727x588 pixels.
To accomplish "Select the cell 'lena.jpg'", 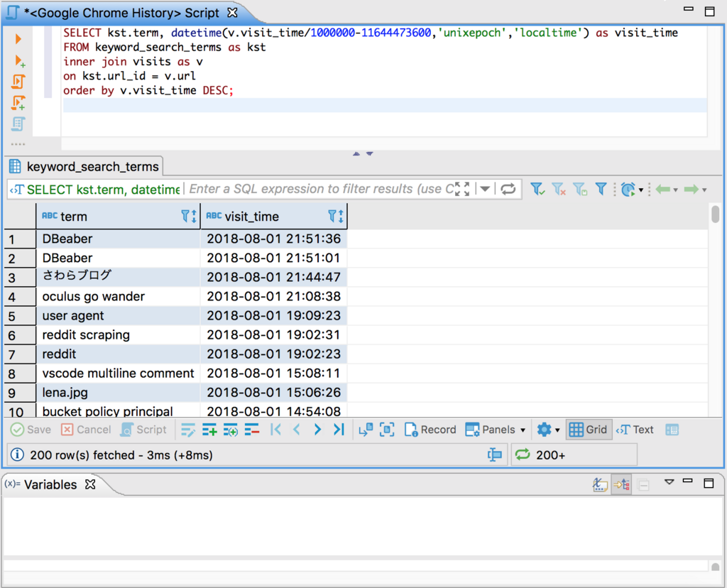I will [x=118, y=392].
